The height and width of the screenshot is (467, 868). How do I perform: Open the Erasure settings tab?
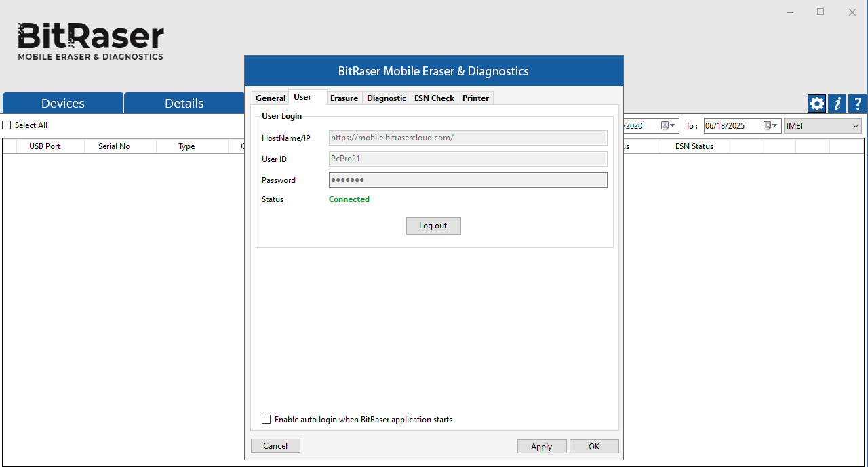point(344,98)
